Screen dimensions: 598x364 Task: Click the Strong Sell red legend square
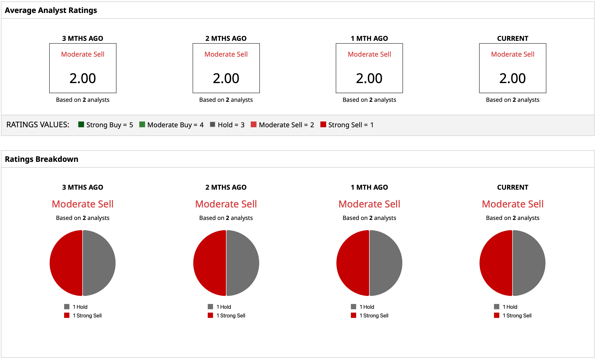(x=323, y=124)
